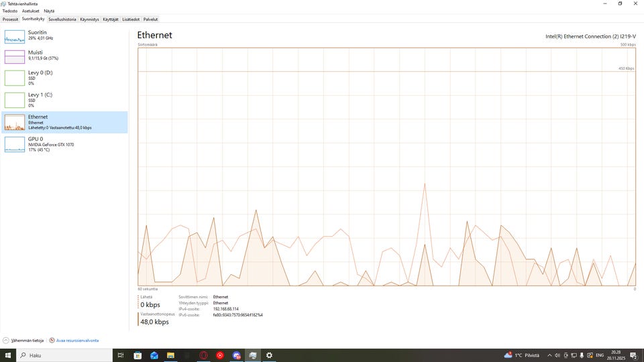Switch to the Suorituskyky tab

(x=33, y=19)
